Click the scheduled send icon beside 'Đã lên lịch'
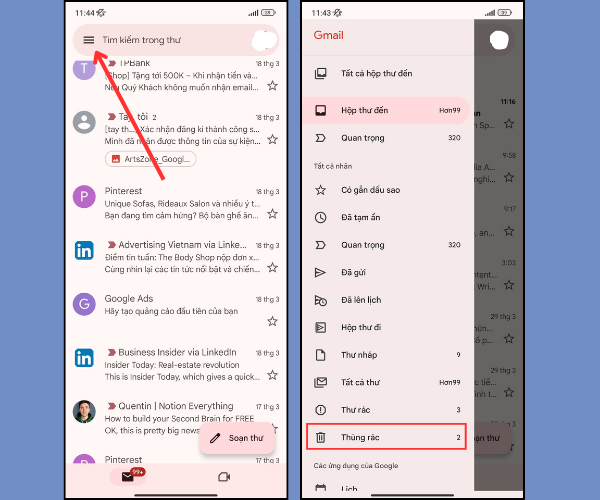 point(320,301)
